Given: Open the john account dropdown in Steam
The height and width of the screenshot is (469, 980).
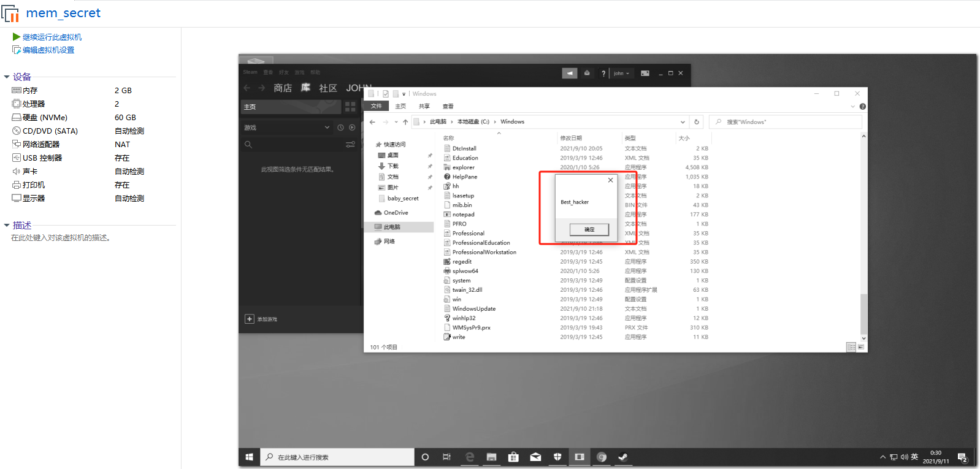Looking at the screenshot, I should (x=621, y=74).
